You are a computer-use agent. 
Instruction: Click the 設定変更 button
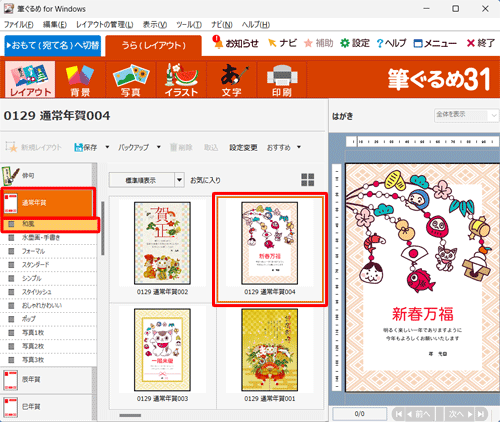[x=243, y=147]
